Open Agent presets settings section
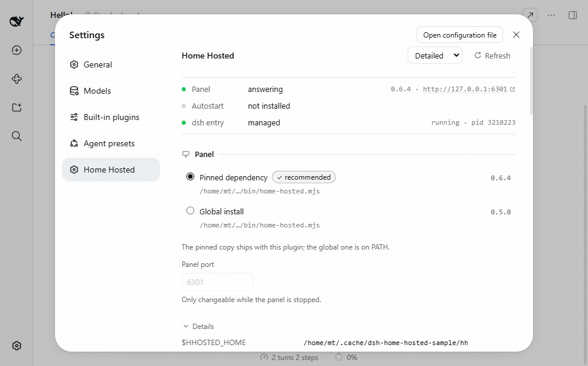 click(x=111, y=143)
